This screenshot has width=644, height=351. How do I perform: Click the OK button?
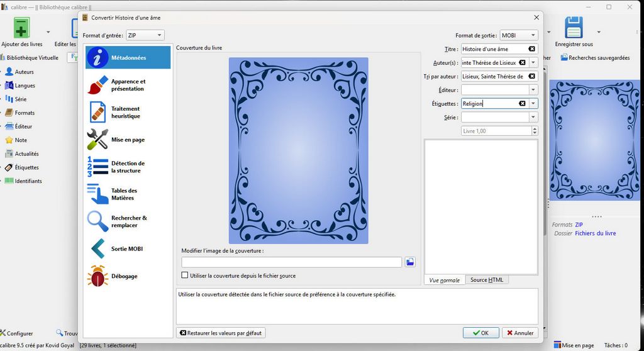tap(481, 333)
